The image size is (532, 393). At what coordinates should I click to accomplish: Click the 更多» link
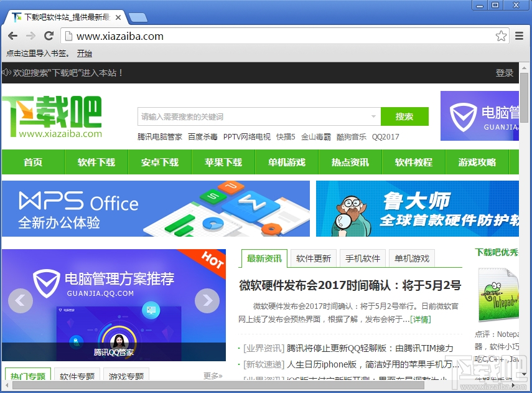[213, 376]
